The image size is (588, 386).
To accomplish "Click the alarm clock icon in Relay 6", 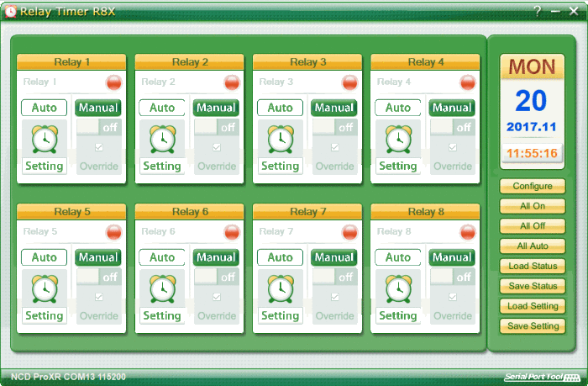I will [163, 288].
